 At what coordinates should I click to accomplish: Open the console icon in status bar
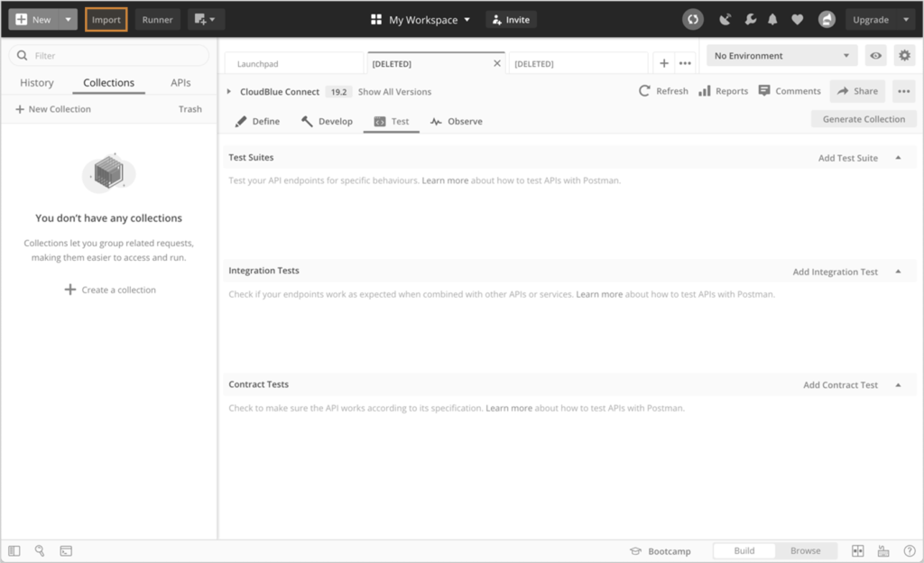coord(66,550)
